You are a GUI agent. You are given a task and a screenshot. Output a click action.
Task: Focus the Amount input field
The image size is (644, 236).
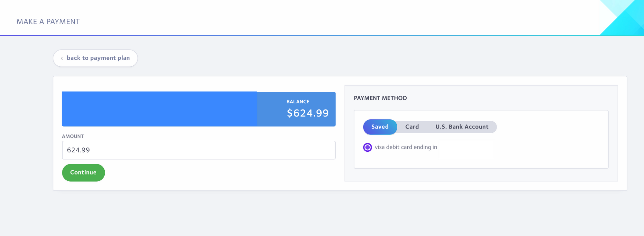coord(199,150)
